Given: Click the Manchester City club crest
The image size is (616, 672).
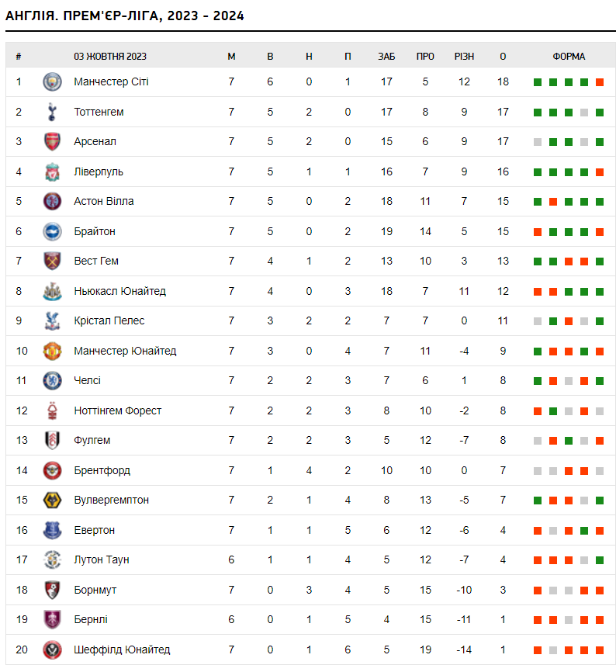Looking at the screenshot, I should (x=52, y=81).
